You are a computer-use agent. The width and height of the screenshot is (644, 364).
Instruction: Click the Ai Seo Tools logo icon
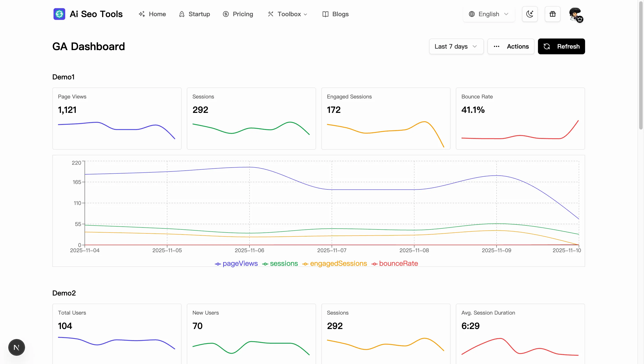tap(59, 14)
